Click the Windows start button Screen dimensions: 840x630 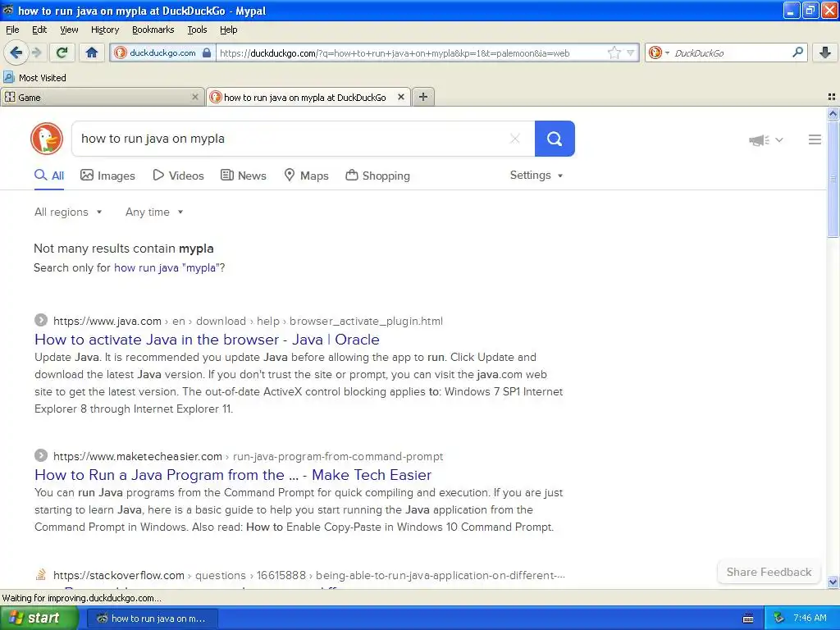[39, 619]
